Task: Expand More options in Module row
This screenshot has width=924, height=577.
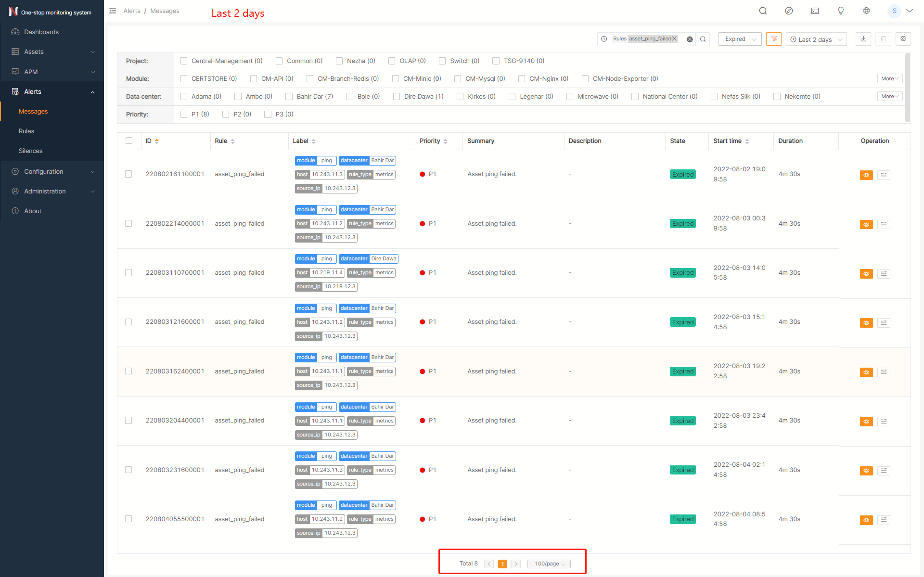Action: click(x=889, y=78)
